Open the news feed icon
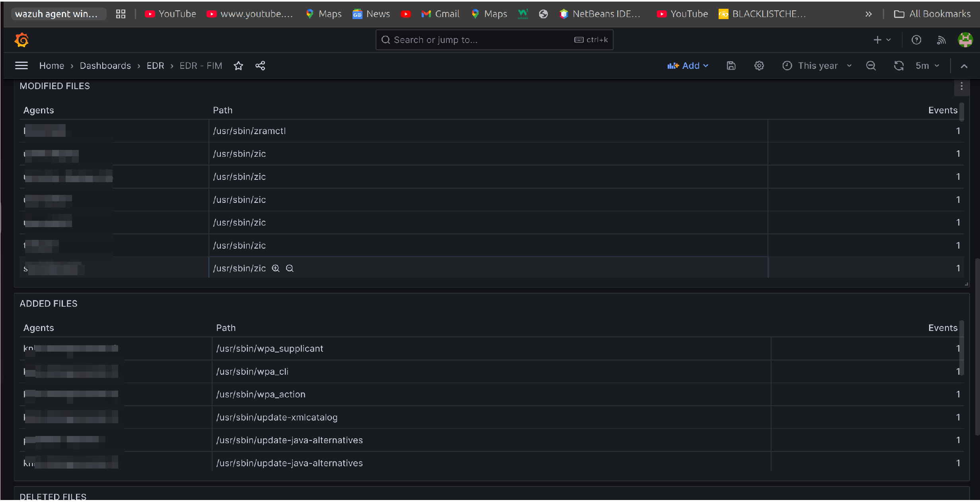The image size is (980, 502). (x=941, y=40)
